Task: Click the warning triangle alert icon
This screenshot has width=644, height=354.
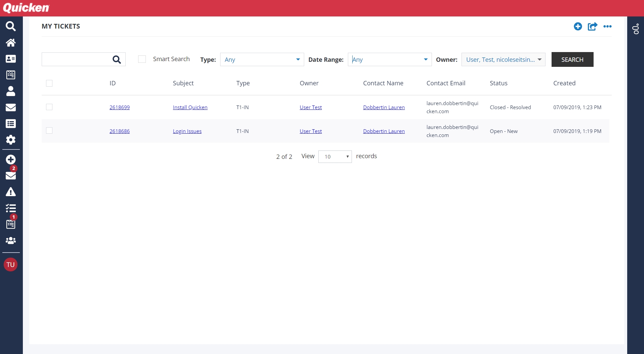Action: [11, 192]
